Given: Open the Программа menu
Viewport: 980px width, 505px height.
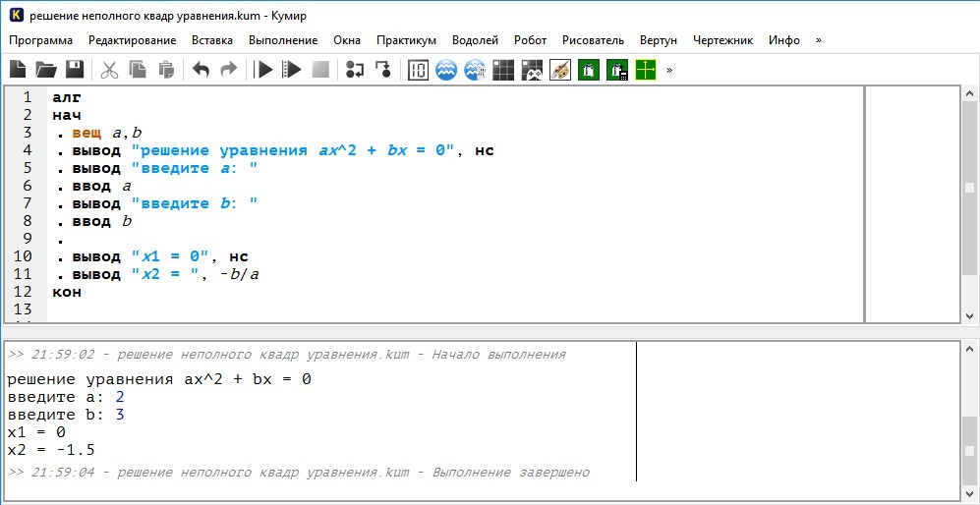Looking at the screenshot, I should [x=41, y=40].
